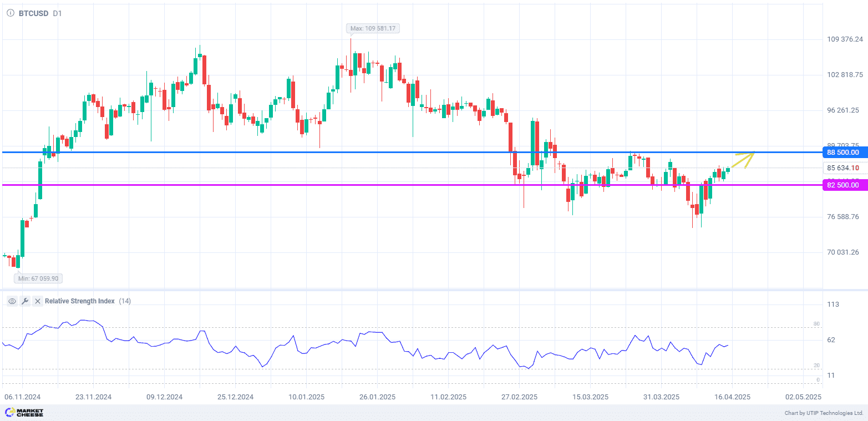Click the info icon beside BTCUSD
868x421 pixels.
click(x=11, y=13)
